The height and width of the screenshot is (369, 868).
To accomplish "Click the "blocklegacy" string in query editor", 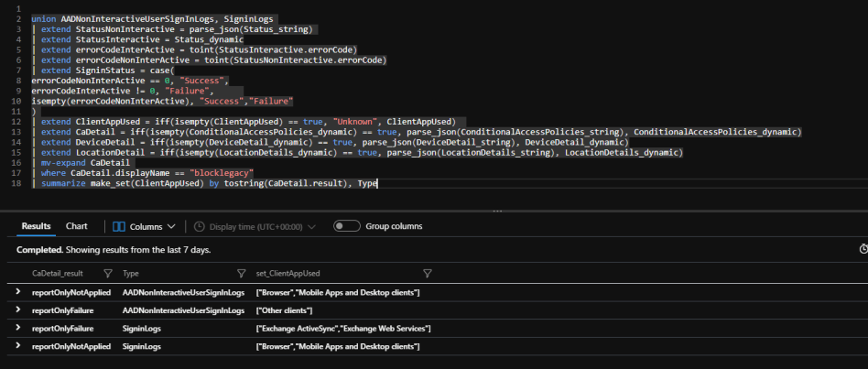I will point(222,172).
